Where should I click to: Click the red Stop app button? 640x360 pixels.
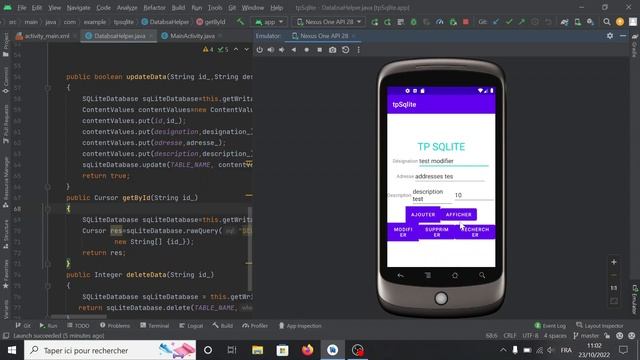coord(466,22)
